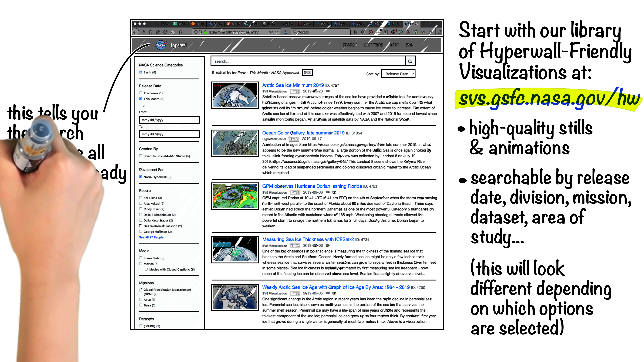
Task: Click the eyedropper extension icon in toolbar
Action: (423, 32)
